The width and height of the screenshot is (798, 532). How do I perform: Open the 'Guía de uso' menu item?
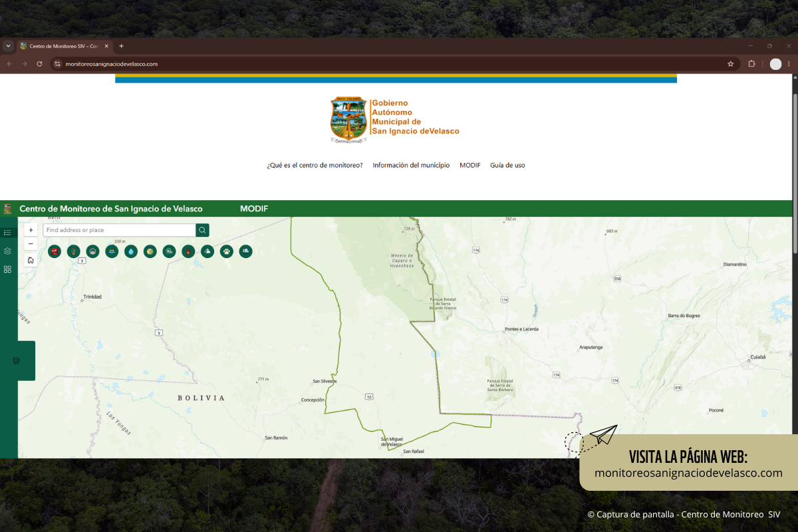507,165
